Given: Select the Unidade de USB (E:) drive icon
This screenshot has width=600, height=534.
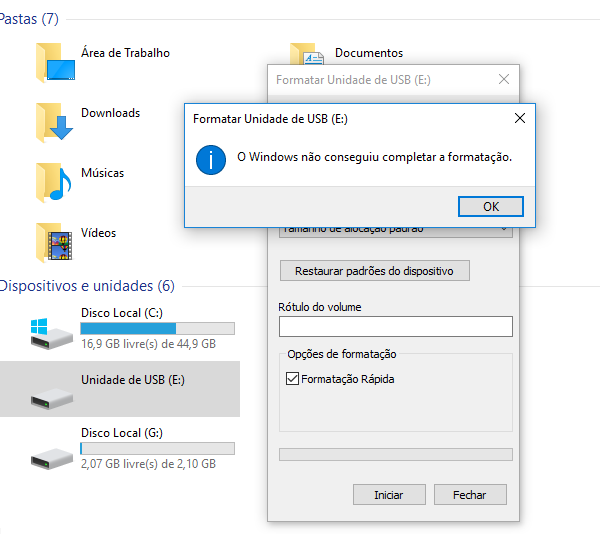Looking at the screenshot, I should [52, 399].
